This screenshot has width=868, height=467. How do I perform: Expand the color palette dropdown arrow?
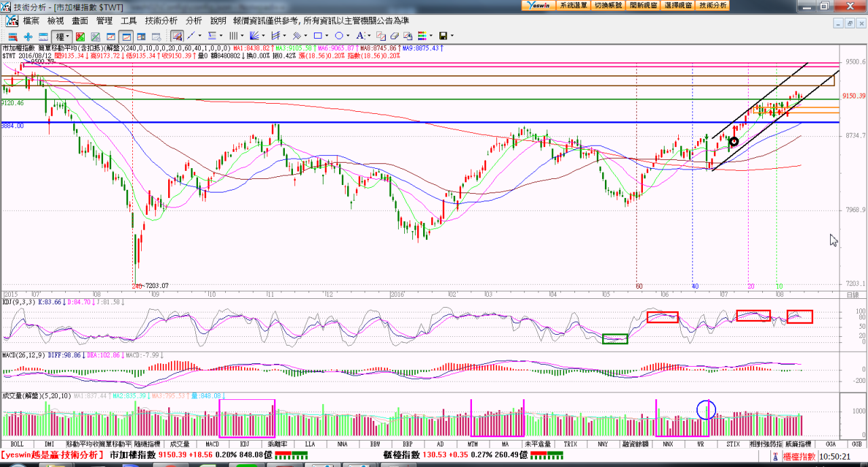coord(431,36)
